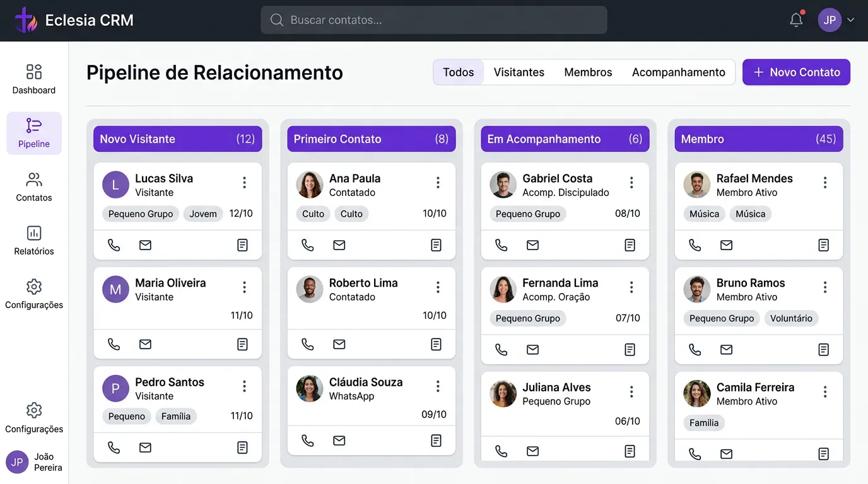The height and width of the screenshot is (484, 868).
Task: Open the notifications bell
Action: (795, 20)
